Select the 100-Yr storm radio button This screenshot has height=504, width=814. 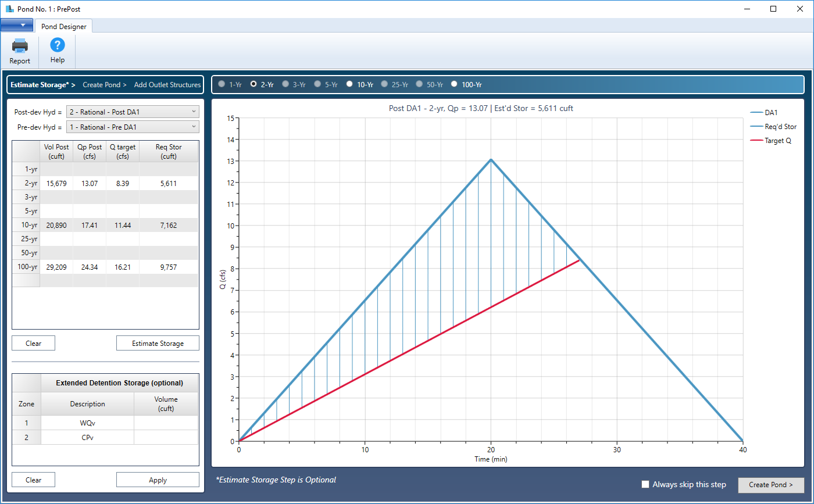pyautogui.click(x=454, y=84)
